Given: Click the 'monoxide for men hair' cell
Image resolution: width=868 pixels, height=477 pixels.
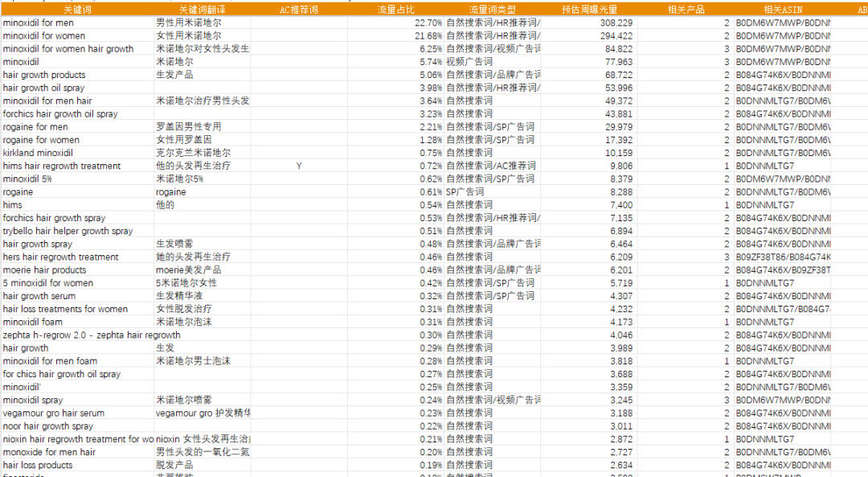Looking at the screenshot, I should [77, 452].
